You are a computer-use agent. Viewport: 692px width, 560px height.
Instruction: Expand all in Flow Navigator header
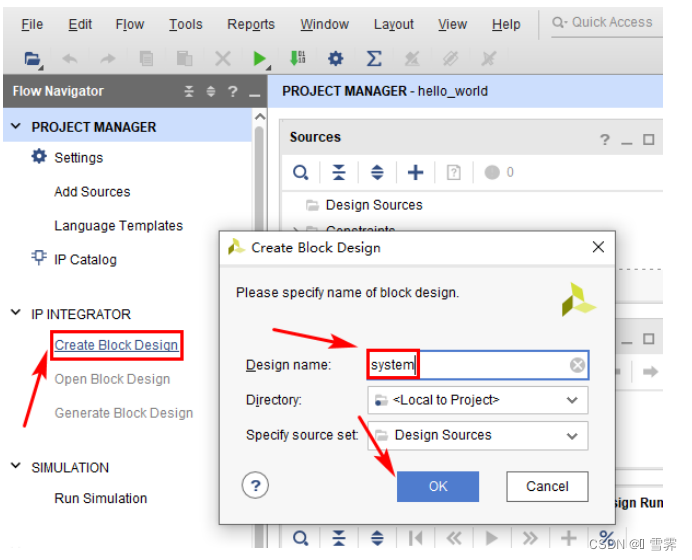[211, 91]
